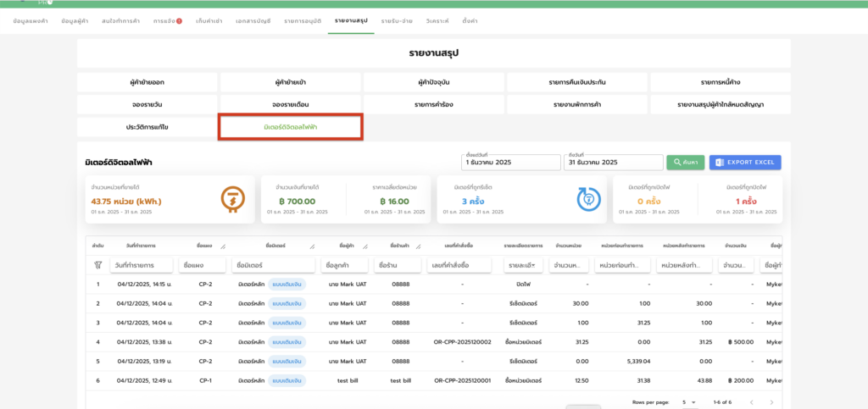Open the รายการหนี้ค้าง report
Screen dimensions: 868x409
tap(721, 82)
